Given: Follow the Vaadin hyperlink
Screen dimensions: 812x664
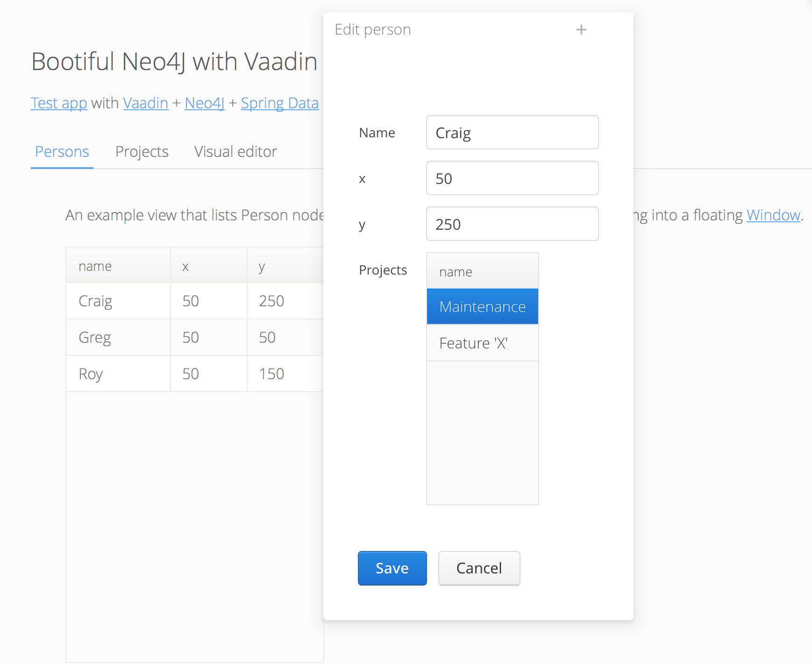Looking at the screenshot, I should coord(145,103).
